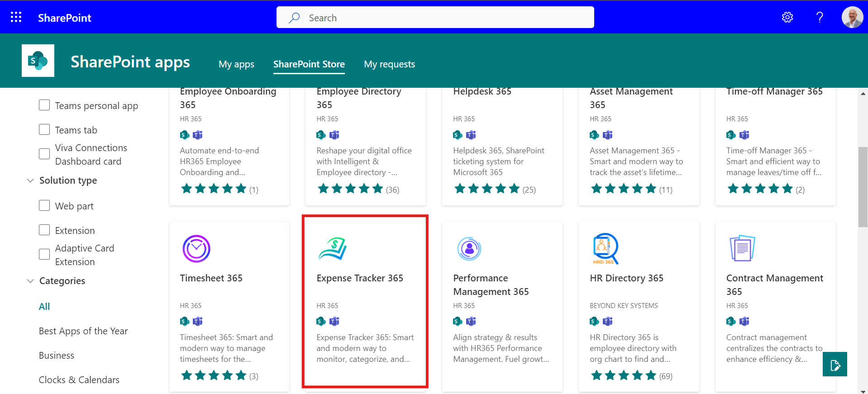Open the My requests tab
This screenshot has width=868, height=394.
[390, 64]
